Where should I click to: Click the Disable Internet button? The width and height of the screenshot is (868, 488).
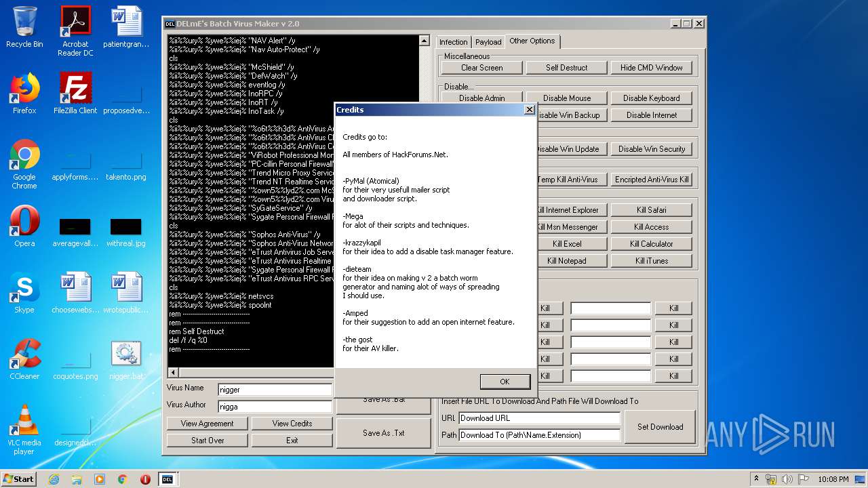pos(651,115)
